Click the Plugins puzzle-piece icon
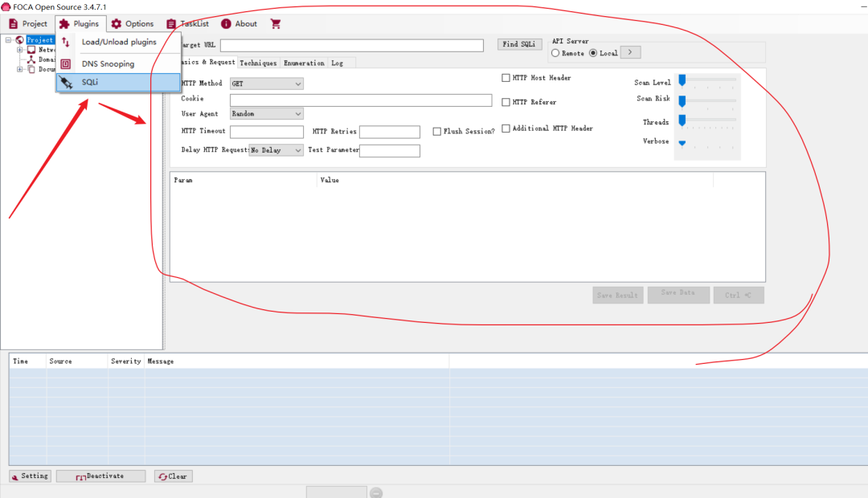The width and height of the screenshot is (868, 498). (x=64, y=24)
